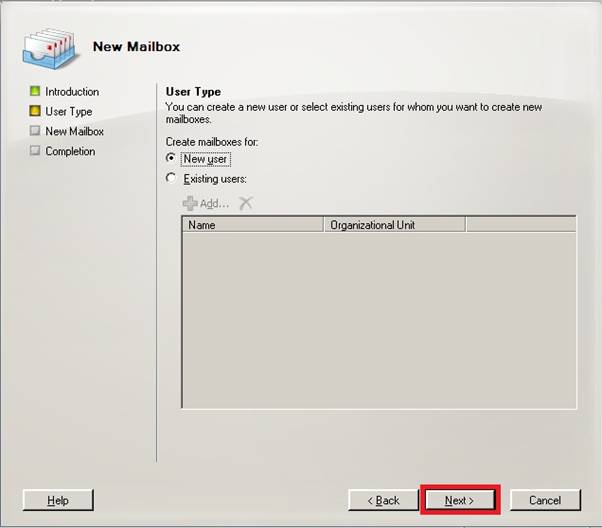Viewport: 602px width, 528px height.
Task: Click the yellow square next to User Type
Action: click(35, 111)
